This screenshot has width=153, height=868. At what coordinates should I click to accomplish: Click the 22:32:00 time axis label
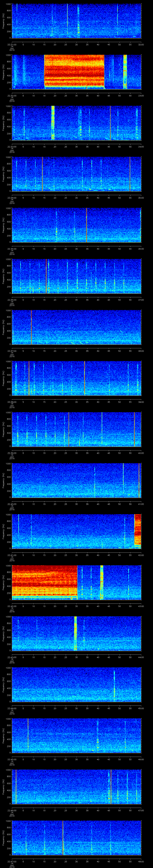(x=12, y=96)
